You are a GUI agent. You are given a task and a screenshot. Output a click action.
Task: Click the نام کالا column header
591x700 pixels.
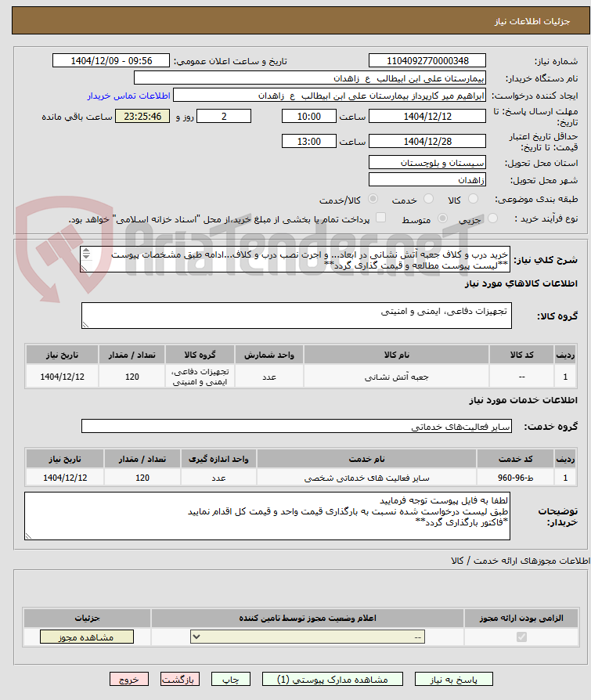[396, 355]
